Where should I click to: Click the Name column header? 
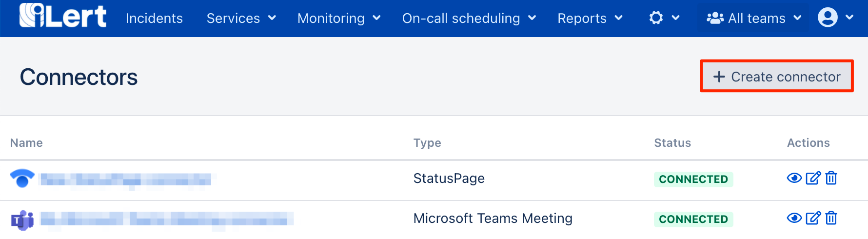coord(26,143)
